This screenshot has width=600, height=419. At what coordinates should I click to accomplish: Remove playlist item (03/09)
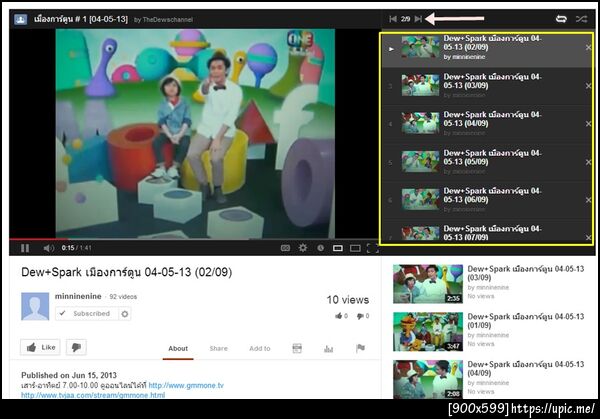click(588, 86)
